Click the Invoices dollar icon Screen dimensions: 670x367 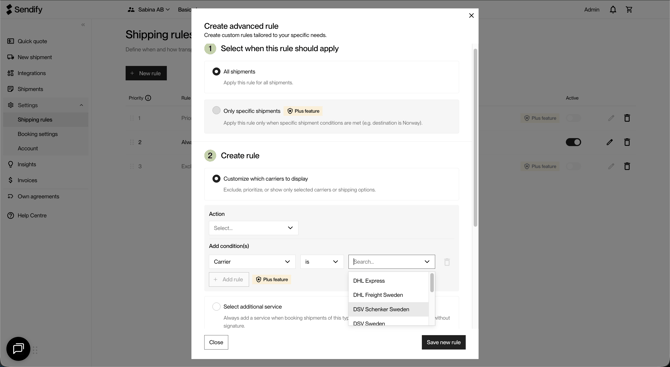click(11, 180)
